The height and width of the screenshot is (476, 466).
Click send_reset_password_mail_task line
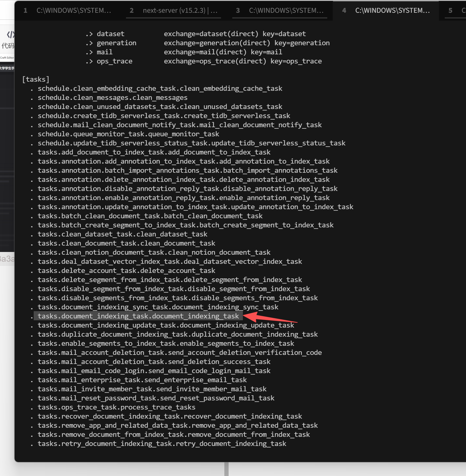[156, 398]
